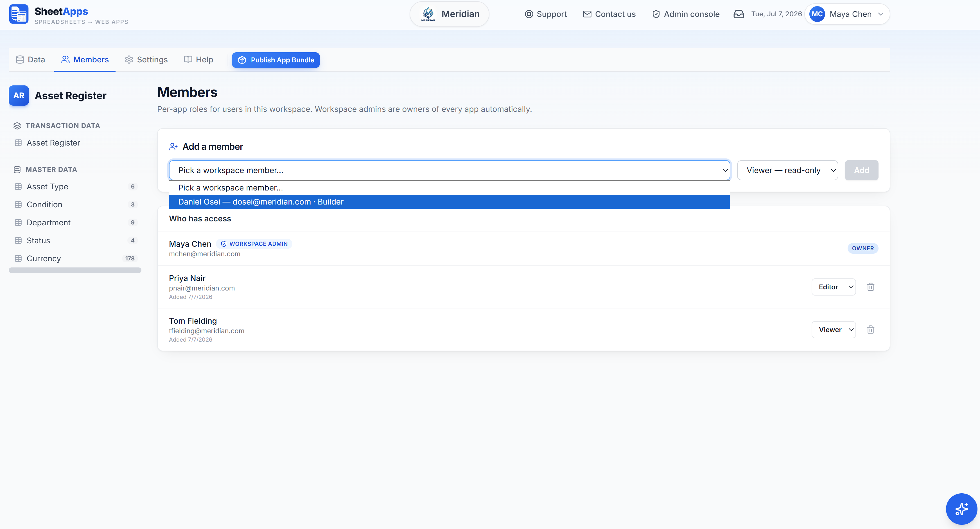
Task: Open the Department master table
Action: pos(75,223)
